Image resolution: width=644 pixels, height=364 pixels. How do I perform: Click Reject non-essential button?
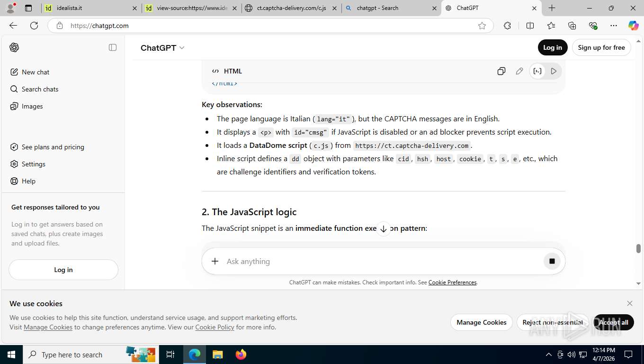(553, 322)
